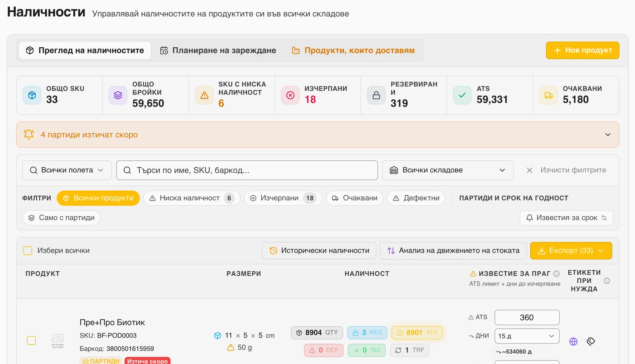Image resolution: width=635 pixels, height=364 pixels.
Task: Click Изчисти филтрите to clear filters
Action: point(566,170)
